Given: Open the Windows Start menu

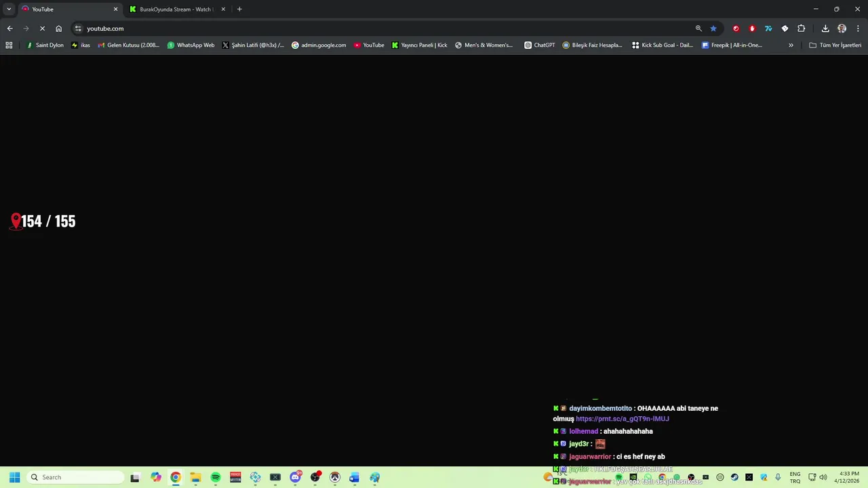Looking at the screenshot, I should click(x=14, y=477).
